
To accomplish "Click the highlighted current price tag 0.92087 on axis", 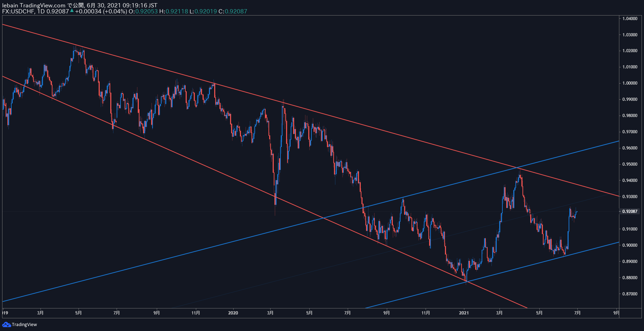I will tap(630, 212).
